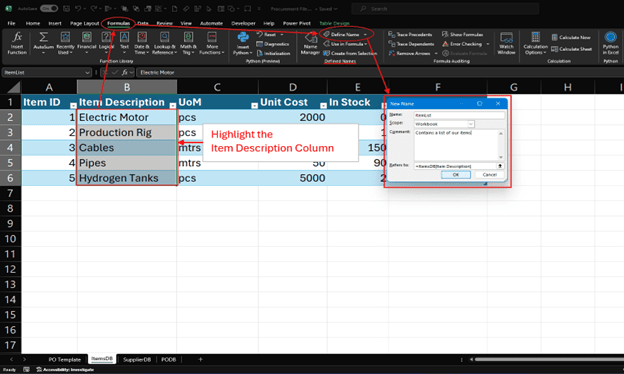Click OK in the New Name dialog
The image size is (624, 374).
456,175
